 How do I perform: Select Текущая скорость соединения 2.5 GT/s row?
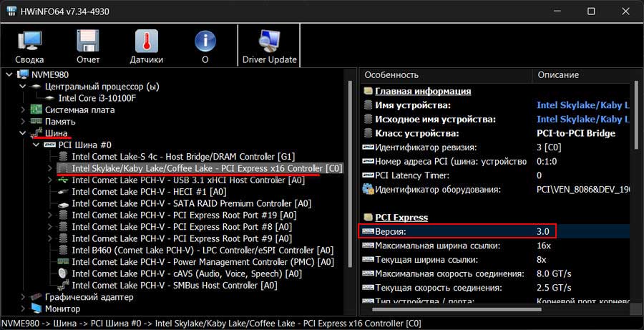(494, 288)
